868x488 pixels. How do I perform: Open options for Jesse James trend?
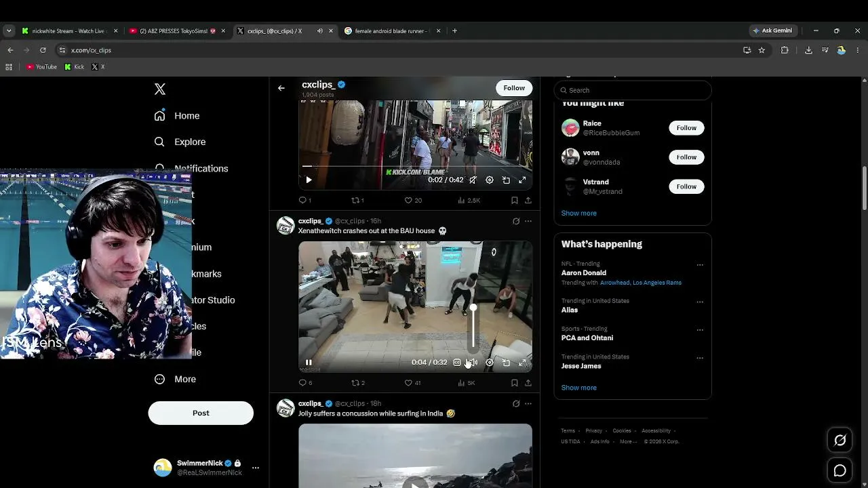(x=700, y=358)
